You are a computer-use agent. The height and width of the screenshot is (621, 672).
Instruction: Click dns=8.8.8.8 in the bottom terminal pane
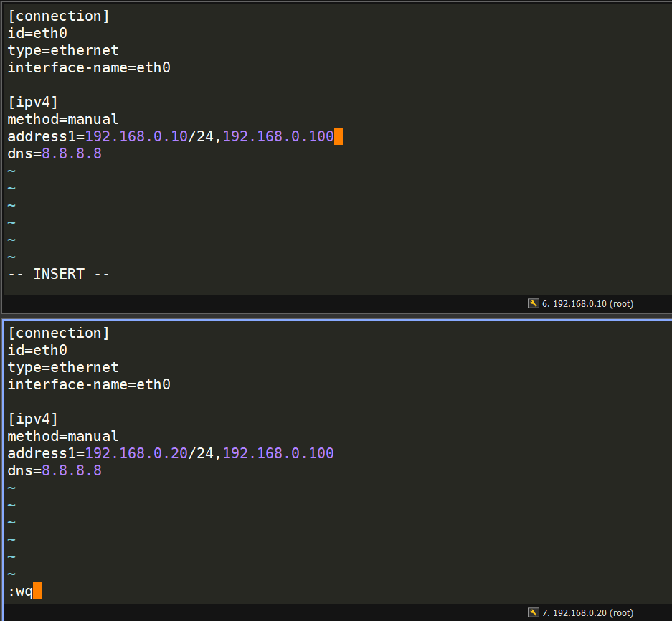(55, 470)
